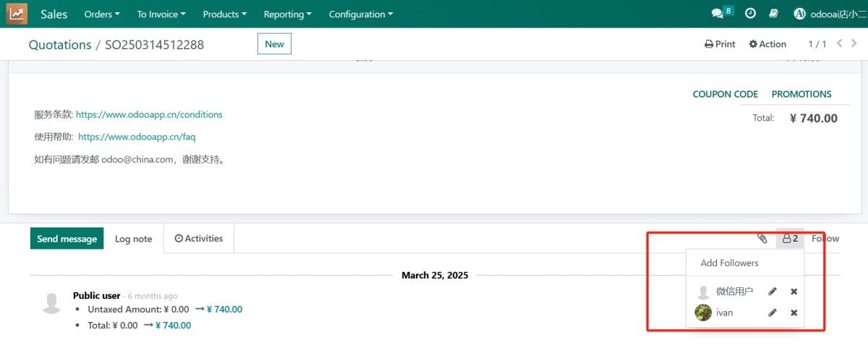This screenshot has height=348, width=868.
Task: Expand the To Invoice menu
Action: point(161,14)
